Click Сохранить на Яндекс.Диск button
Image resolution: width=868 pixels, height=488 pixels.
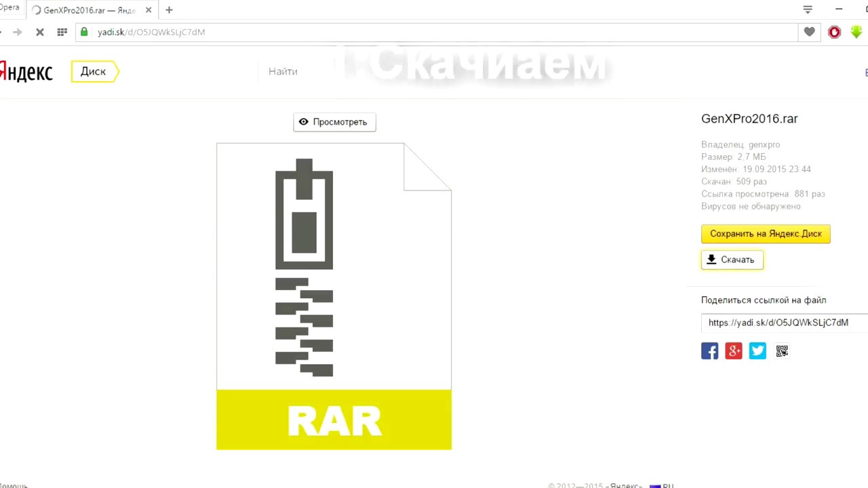click(x=766, y=234)
